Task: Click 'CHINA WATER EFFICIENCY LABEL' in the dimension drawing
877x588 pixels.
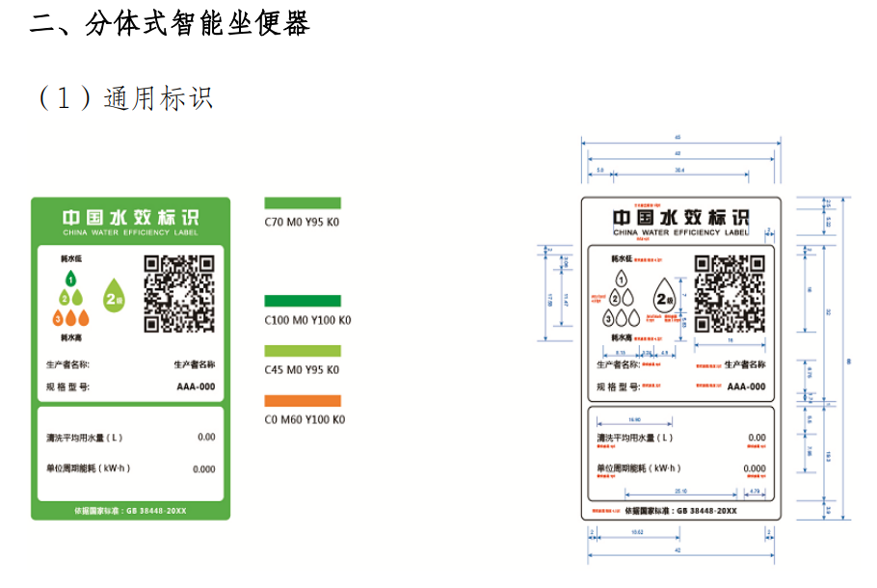Action: pyautogui.click(x=680, y=232)
